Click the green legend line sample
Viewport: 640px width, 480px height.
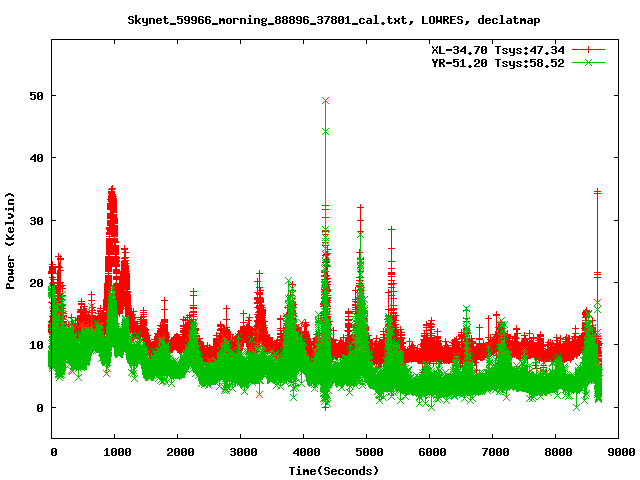click(588, 62)
